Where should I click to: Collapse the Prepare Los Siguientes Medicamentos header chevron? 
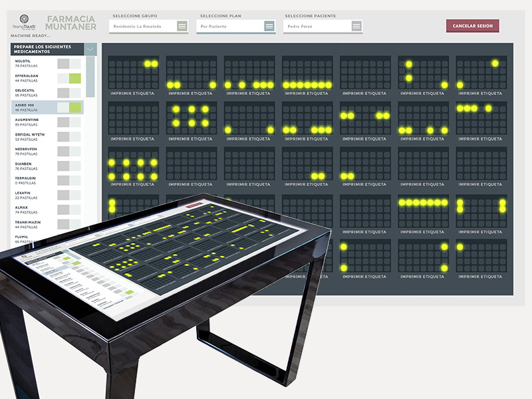pos(90,49)
